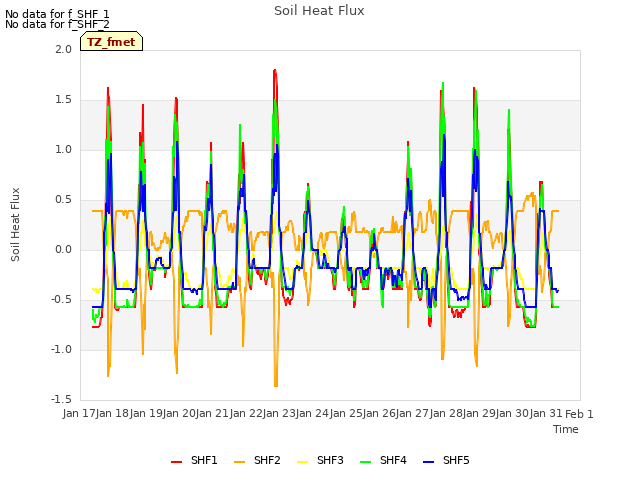640x480 pixels.
Task: Select the Soil Heat Flux chart title
Action: pos(319,11)
